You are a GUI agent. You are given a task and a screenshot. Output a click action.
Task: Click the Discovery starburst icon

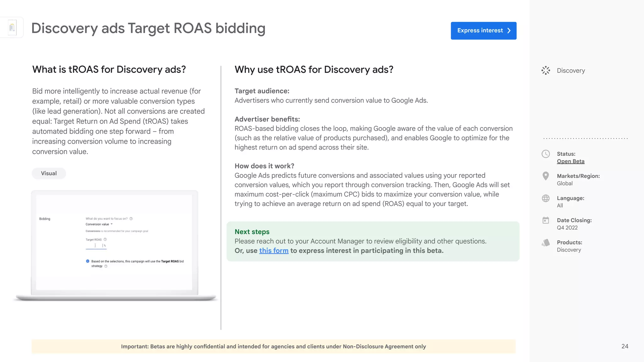tap(546, 70)
